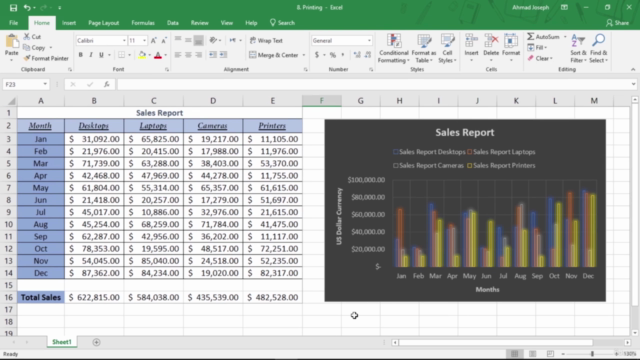
Task: Open Sort & Filter menu
Action: click(578, 49)
